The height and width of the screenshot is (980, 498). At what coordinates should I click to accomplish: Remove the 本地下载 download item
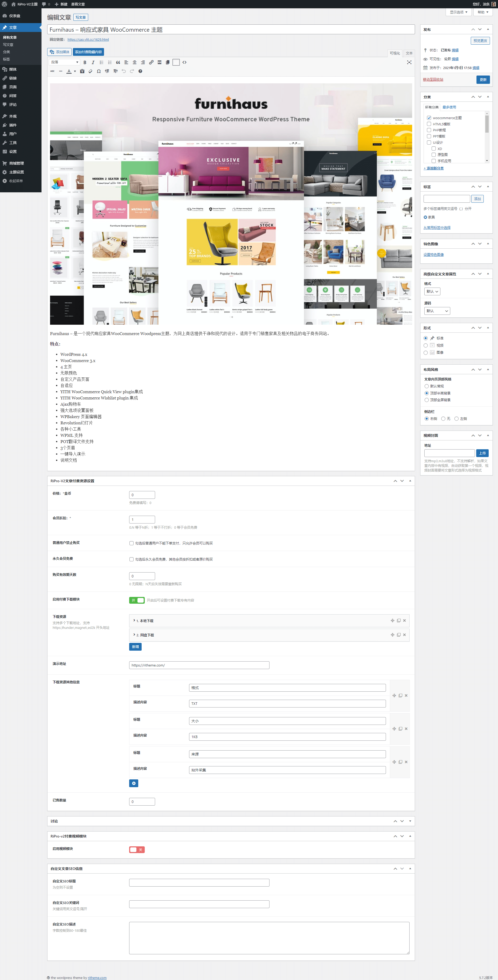pyautogui.click(x=404, y=621)
